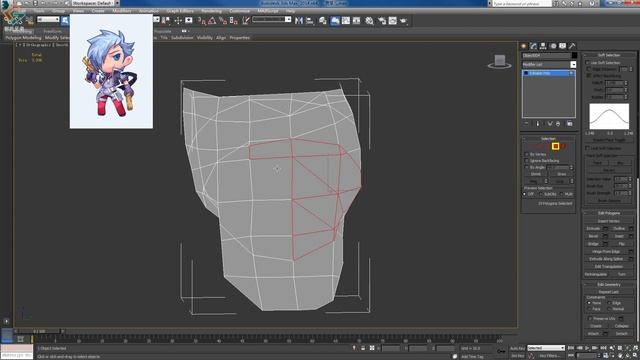This screenshot has height=360, width=640.
Task: Enable By Angle checkbox
Action: 527,167
